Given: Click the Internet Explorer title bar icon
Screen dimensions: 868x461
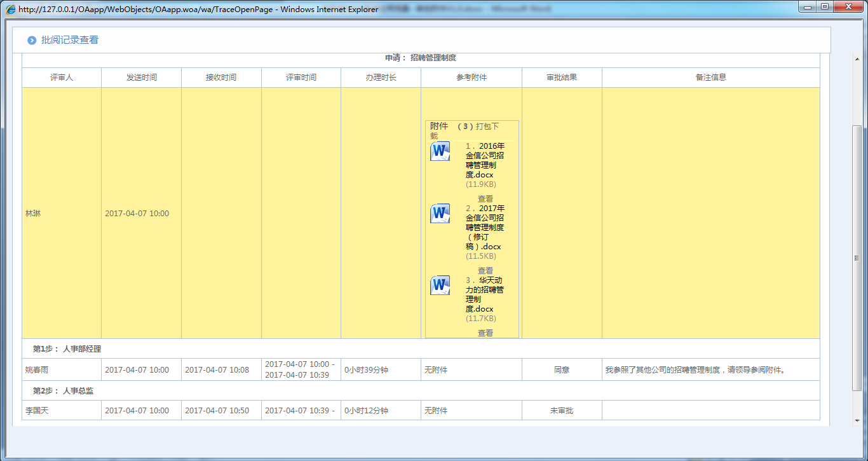Looking at the screenshot, I should point(11,10).
